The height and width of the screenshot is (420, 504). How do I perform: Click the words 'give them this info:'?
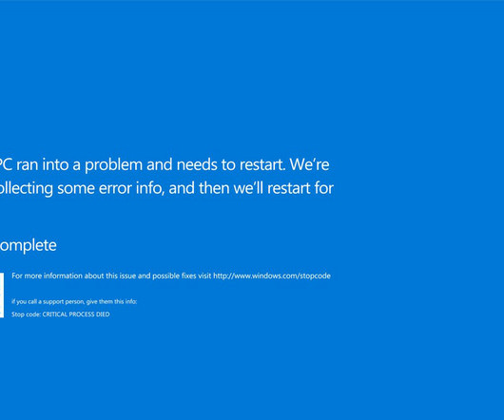(x=112, y=301)
